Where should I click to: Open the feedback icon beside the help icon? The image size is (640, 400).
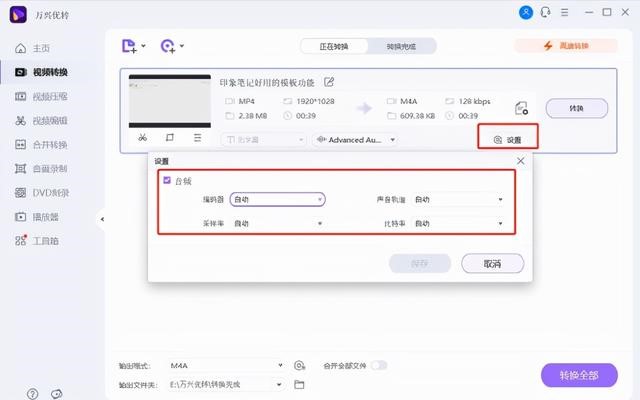[x=56, y=394]
